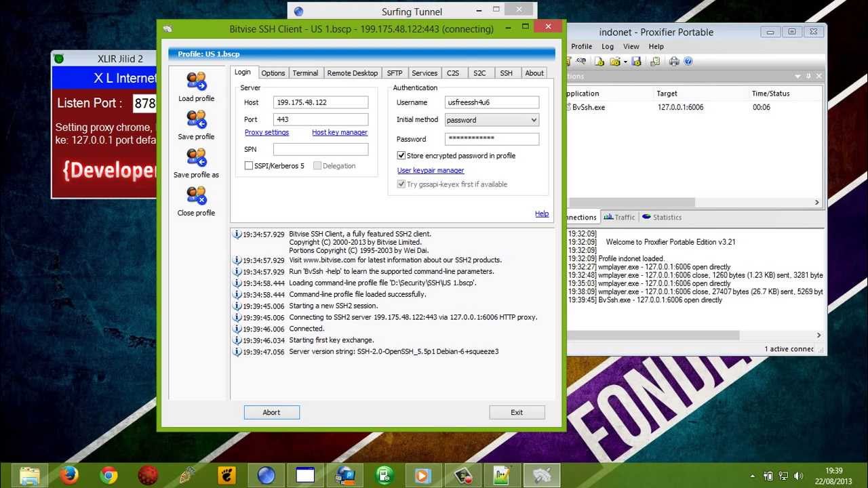This screenshot has height=488, width=868.
Task: Select the Services tab
Action: pos(425,73)
